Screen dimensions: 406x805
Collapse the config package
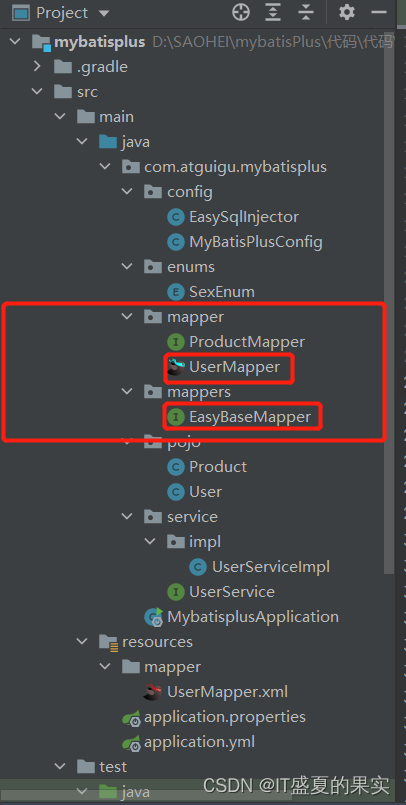(127, 192)
